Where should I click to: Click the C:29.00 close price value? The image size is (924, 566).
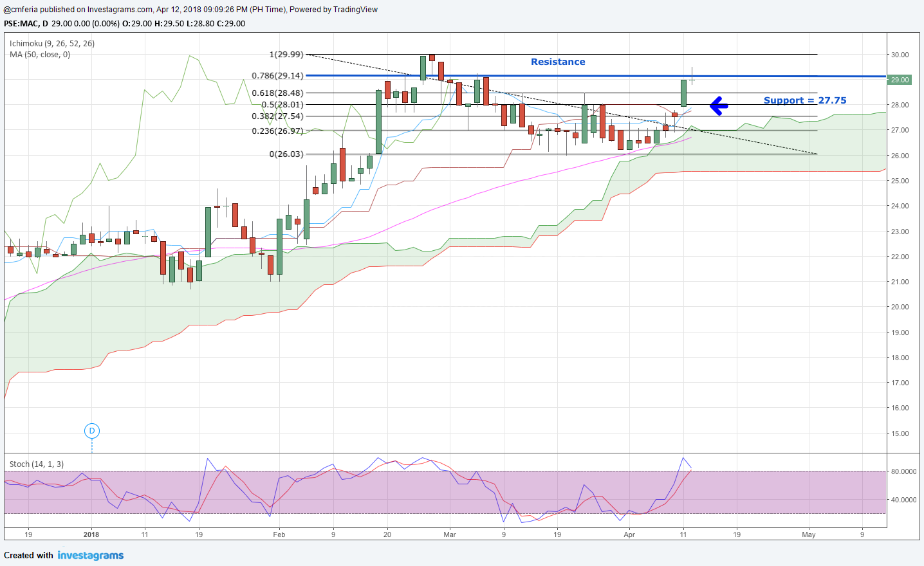click(231, 23)
